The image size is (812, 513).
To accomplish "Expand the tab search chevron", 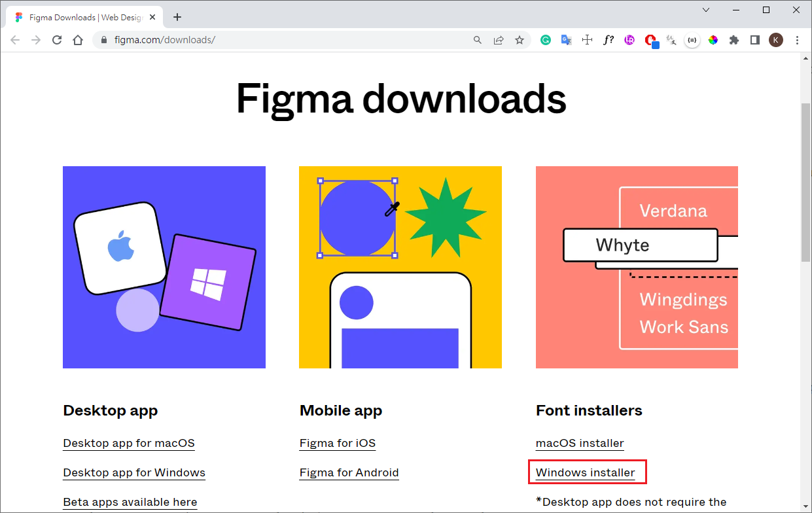I will coord(706,10).
